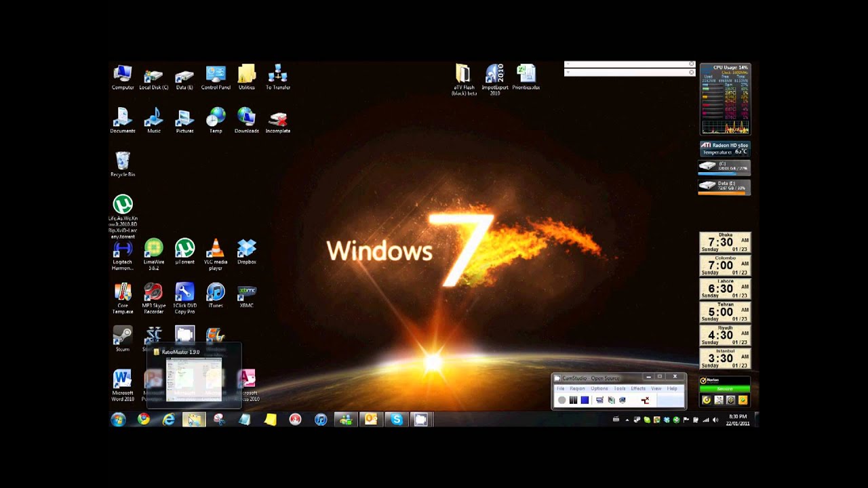Click the Windows Start button

click(x=118, y=420)
